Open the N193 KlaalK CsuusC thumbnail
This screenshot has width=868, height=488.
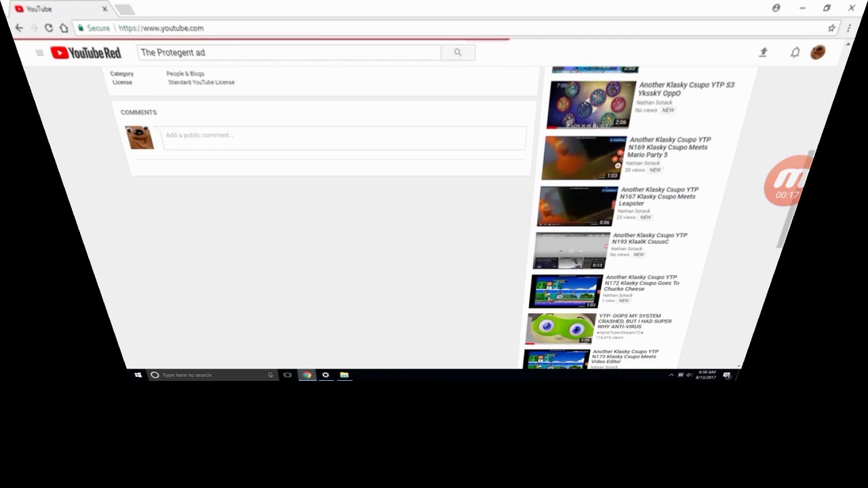(571, 250)
